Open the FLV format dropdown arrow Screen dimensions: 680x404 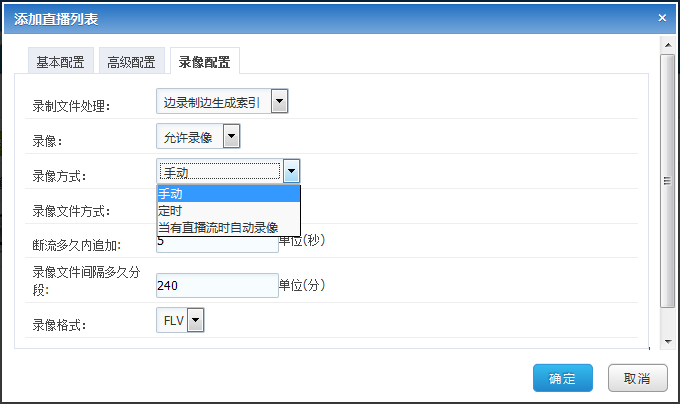[196, 320]
